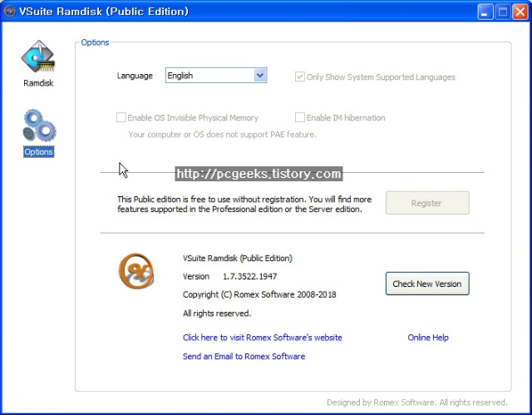Click the VSuite Ramdisk (Public Edition) product name
Screen dimensions: 532x415
point(238,258)
